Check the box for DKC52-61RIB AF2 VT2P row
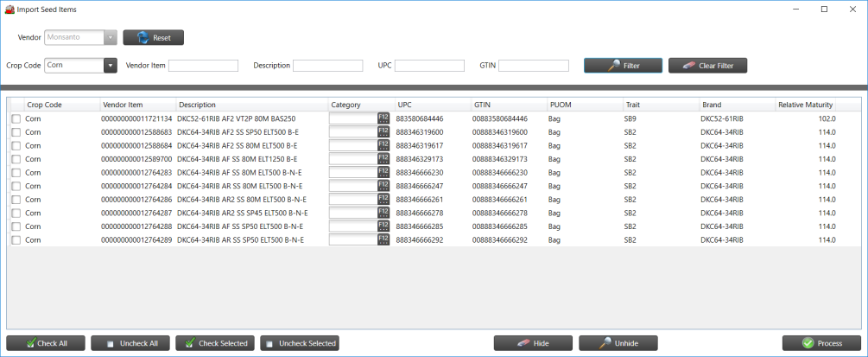 [16, 119]
